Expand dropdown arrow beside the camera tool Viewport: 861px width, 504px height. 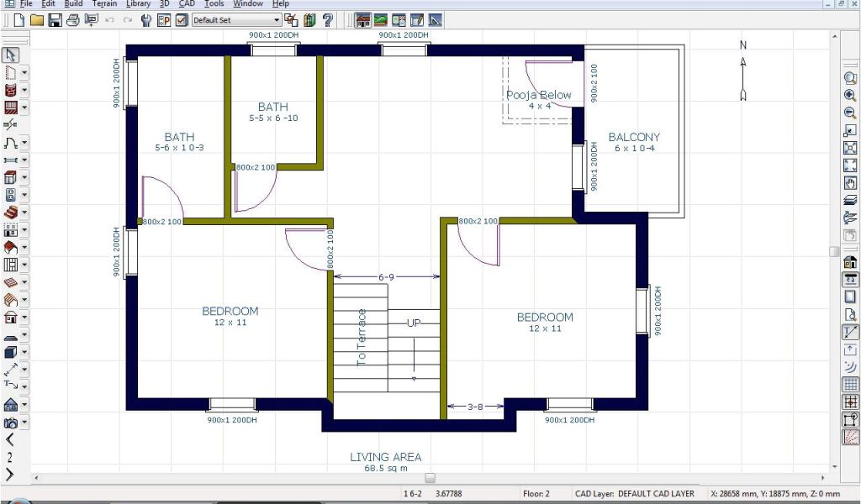(24, 423)
